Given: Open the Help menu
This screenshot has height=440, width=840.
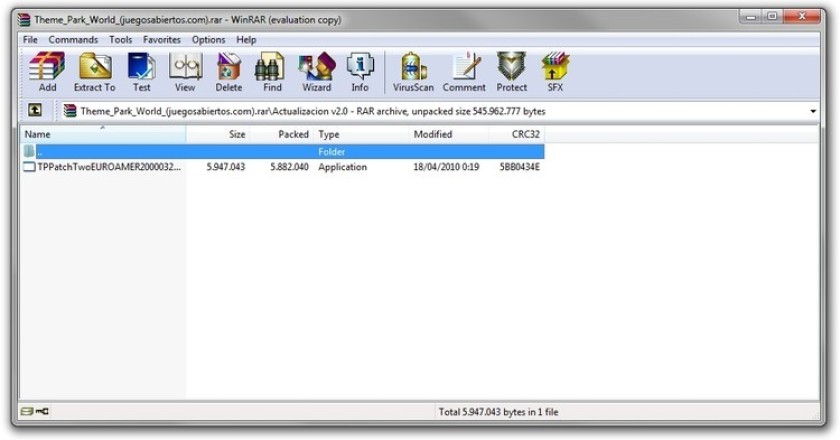Looking at the screenshot, I should [246, 40].
